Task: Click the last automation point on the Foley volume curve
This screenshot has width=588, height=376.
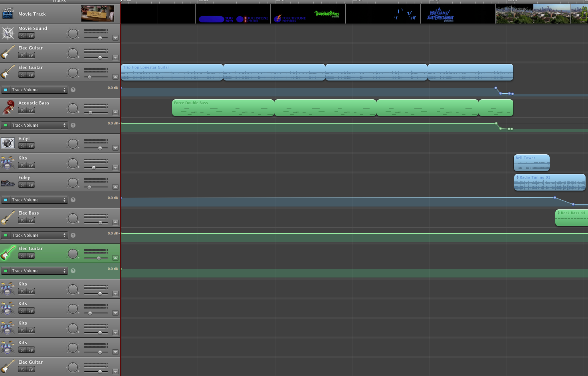Action: [573, 205]
